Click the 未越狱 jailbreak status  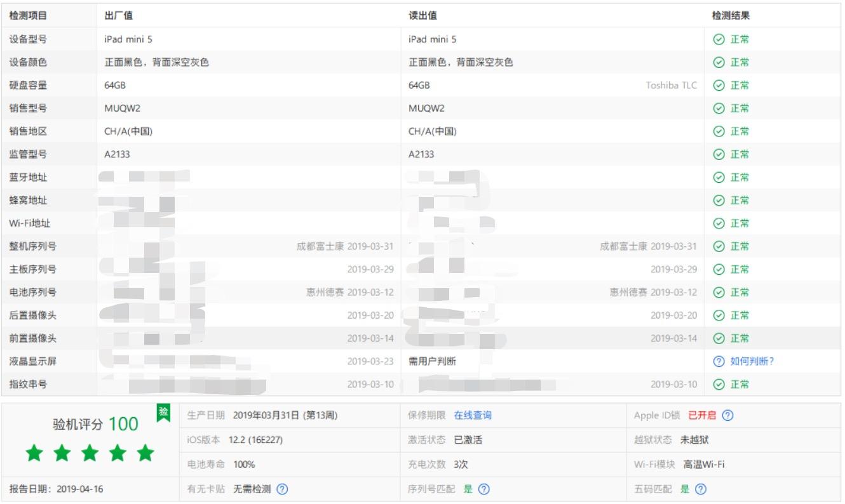694,440
